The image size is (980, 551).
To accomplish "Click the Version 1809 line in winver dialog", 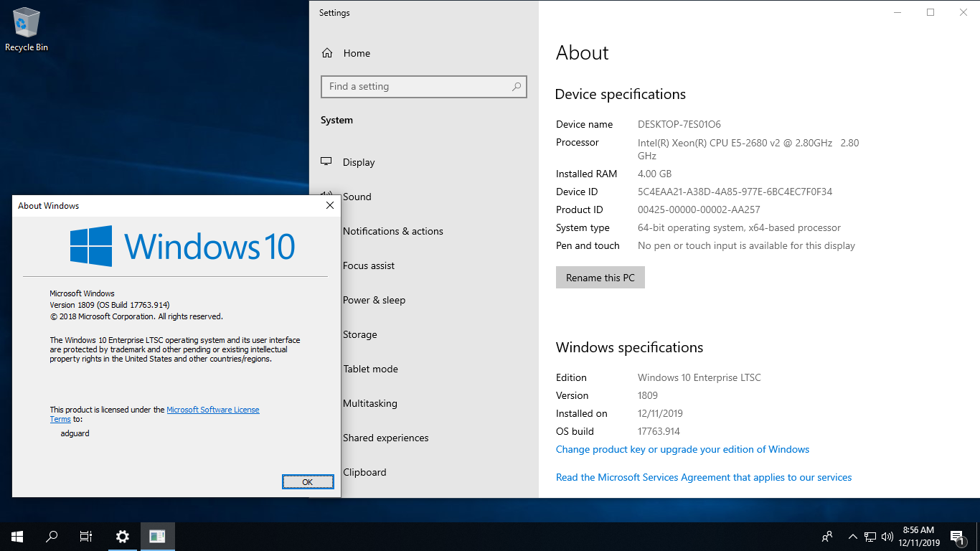I will 110,305.
